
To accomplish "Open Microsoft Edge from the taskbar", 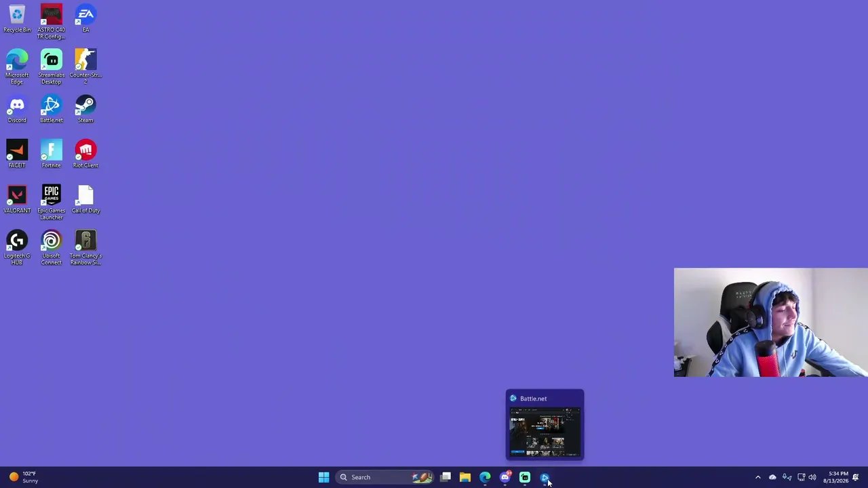I will (485, 477).
